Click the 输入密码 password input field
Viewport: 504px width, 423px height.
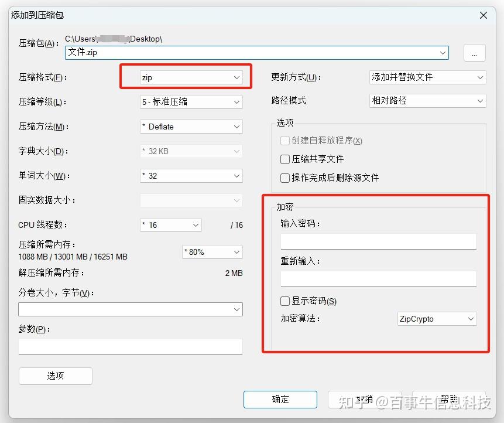(x=378, y=241)
